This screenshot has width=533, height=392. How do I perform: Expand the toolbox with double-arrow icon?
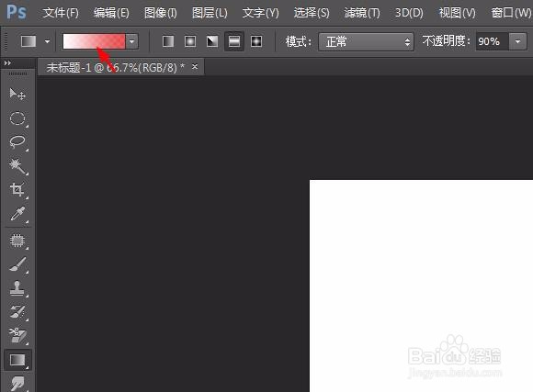pyautogui.click(x=7, y=62)
